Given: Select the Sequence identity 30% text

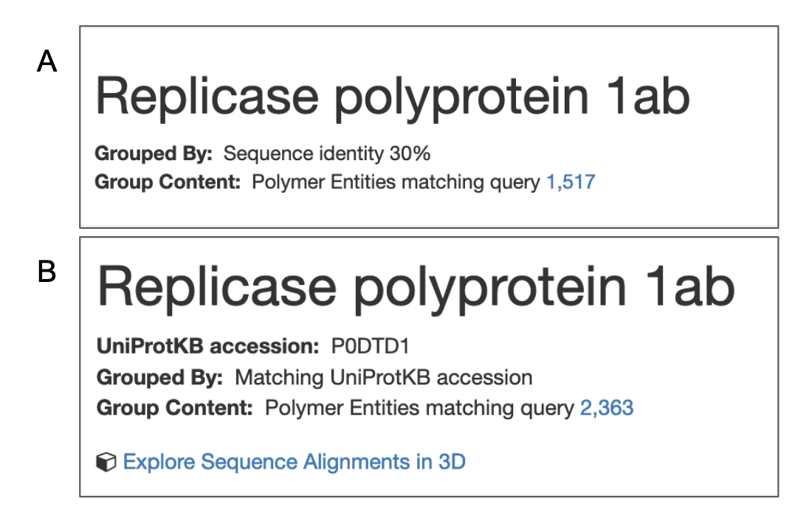Looking at the screenshot, I should click(326, 154).
